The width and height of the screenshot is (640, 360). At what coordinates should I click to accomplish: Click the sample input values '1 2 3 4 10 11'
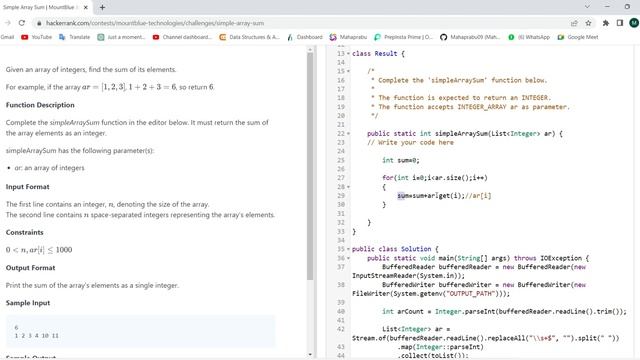(37, 336)
